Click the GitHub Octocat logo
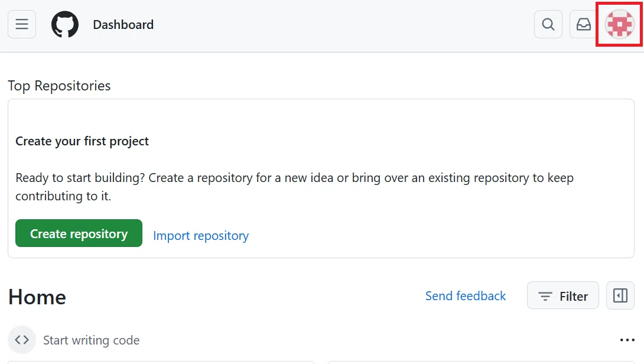 (65, 24)
